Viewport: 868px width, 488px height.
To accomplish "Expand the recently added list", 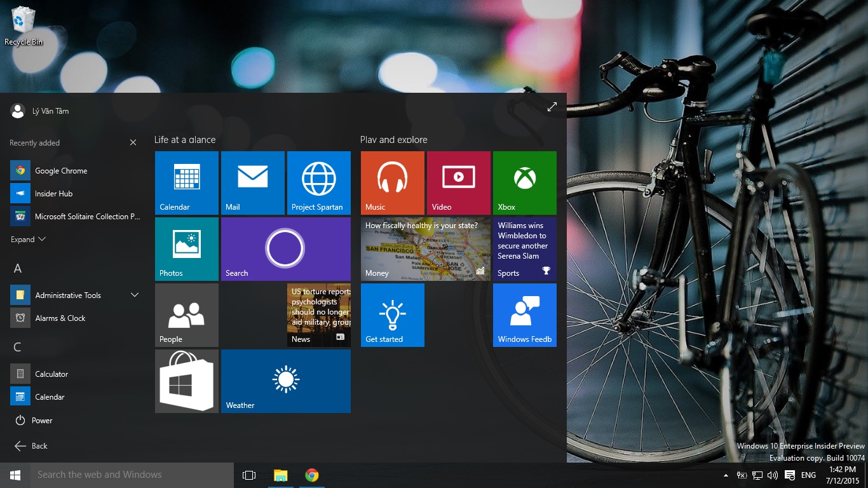I will tap(29, 240).
